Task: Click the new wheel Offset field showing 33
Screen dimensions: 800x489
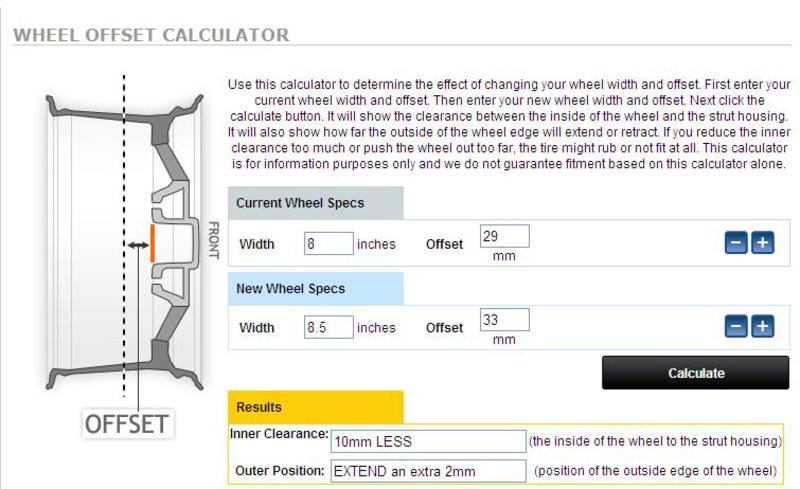Action: [x=504, y=320]
